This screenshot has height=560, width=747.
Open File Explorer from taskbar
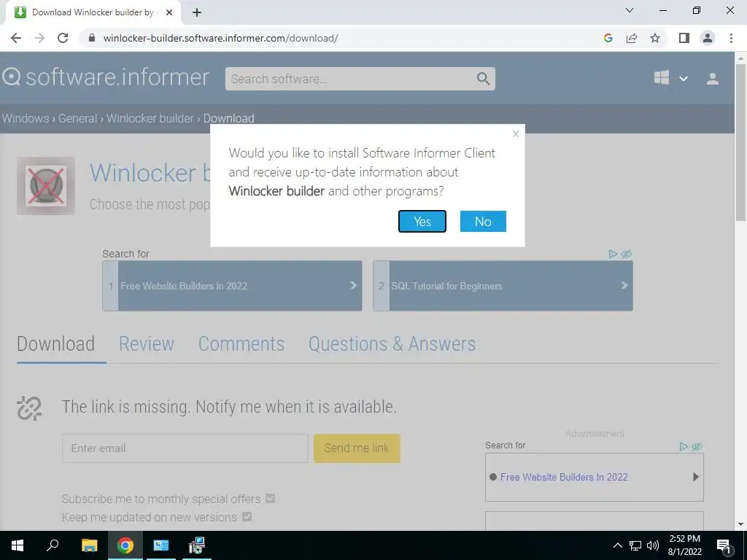pyautogui.click(x=89, y=545)
